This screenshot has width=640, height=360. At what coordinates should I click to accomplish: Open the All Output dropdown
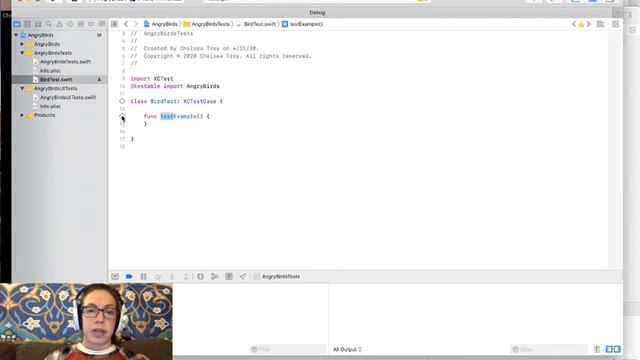(347, 349)
